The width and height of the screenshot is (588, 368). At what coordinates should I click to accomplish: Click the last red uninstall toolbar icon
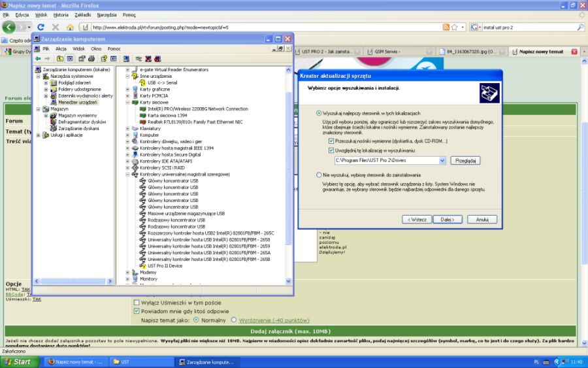pyautogui.click(x=157, y=59)
